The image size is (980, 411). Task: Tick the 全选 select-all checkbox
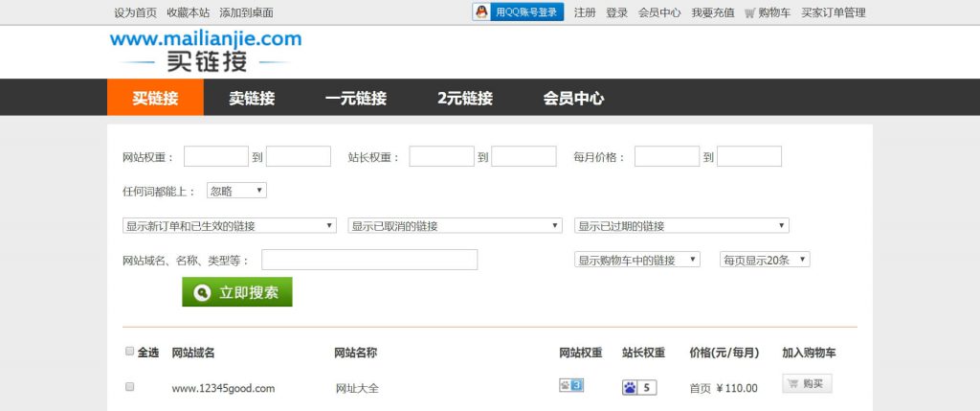click(x=130, y=352)
